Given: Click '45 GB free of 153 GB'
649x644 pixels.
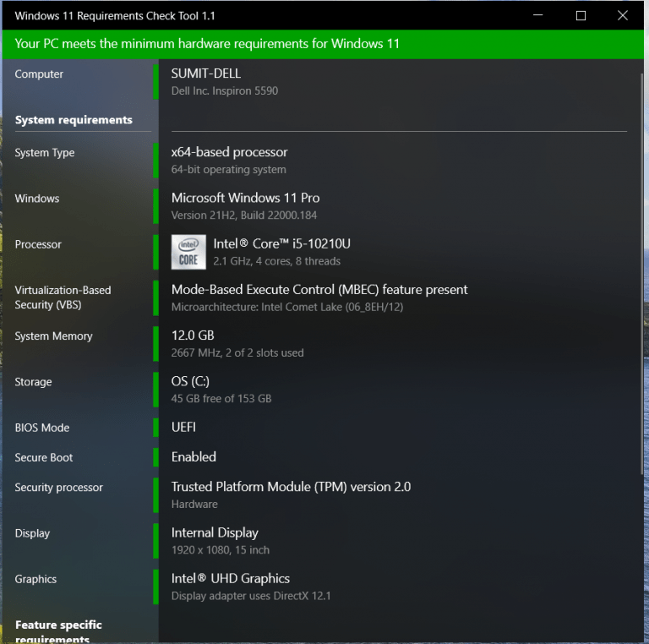Looking at the screenshot, I should click(x=221, y=399).
